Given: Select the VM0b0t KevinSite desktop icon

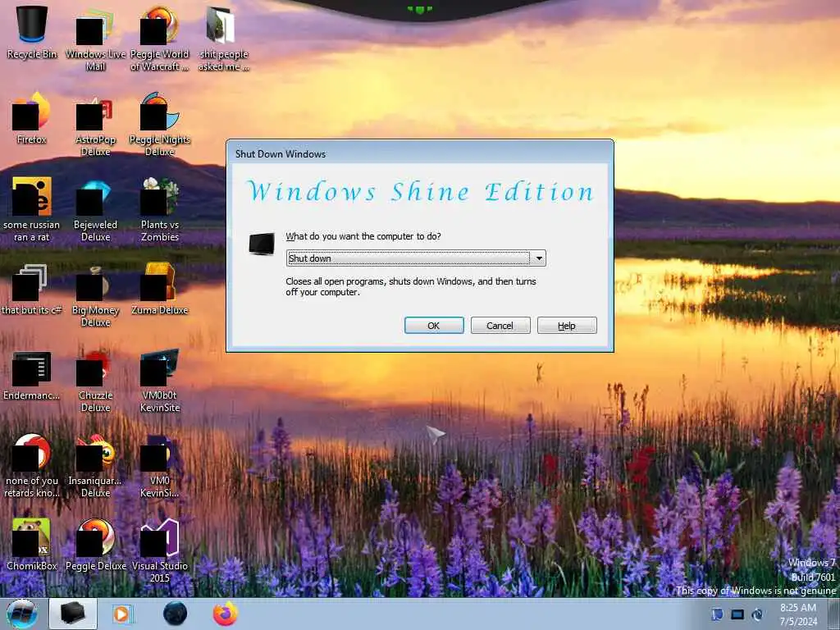Looking at the screenshot, I should click(x=160, y=379).
